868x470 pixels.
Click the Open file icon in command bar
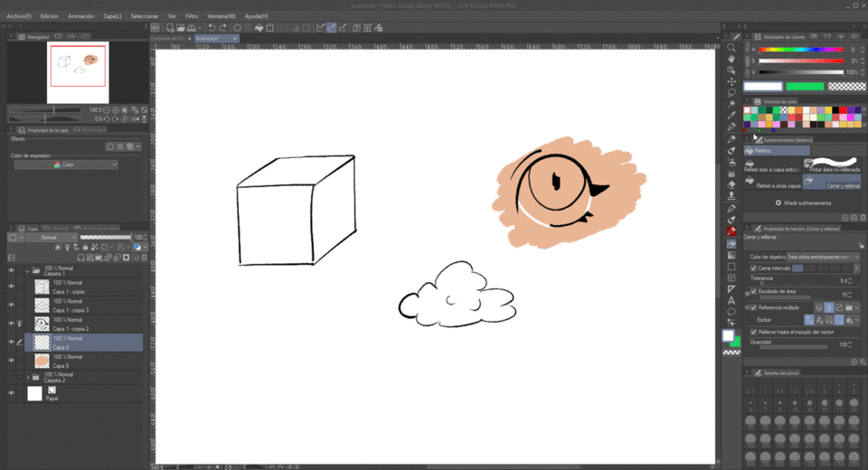pos(181,28)
